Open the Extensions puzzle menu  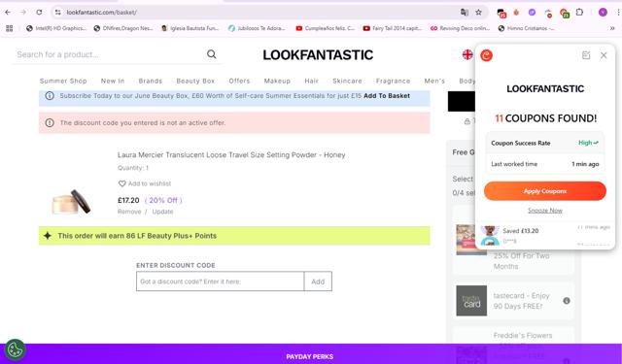click(x=579, y=13)
